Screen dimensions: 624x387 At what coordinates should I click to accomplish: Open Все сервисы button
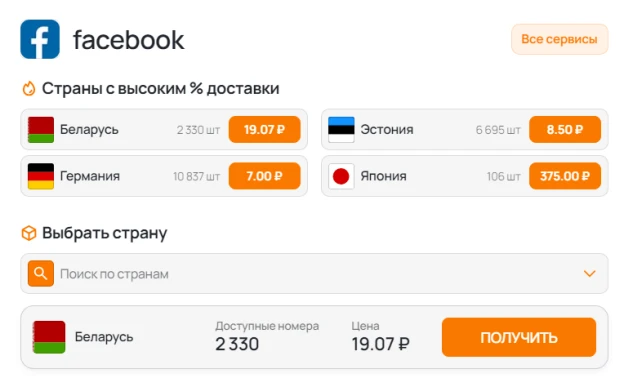(560, 39)
